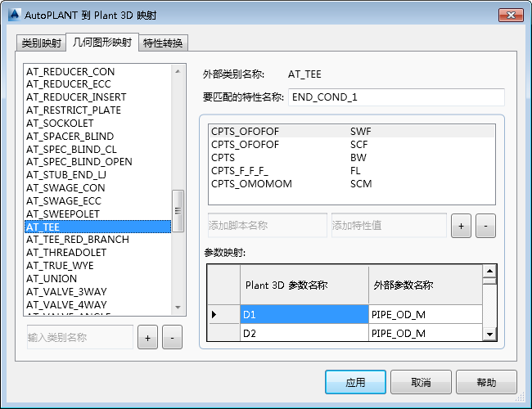Screen dimensions: 532x409
Task: Select AT_RESTRICT_PLATE list item
Action: [98, 110]
